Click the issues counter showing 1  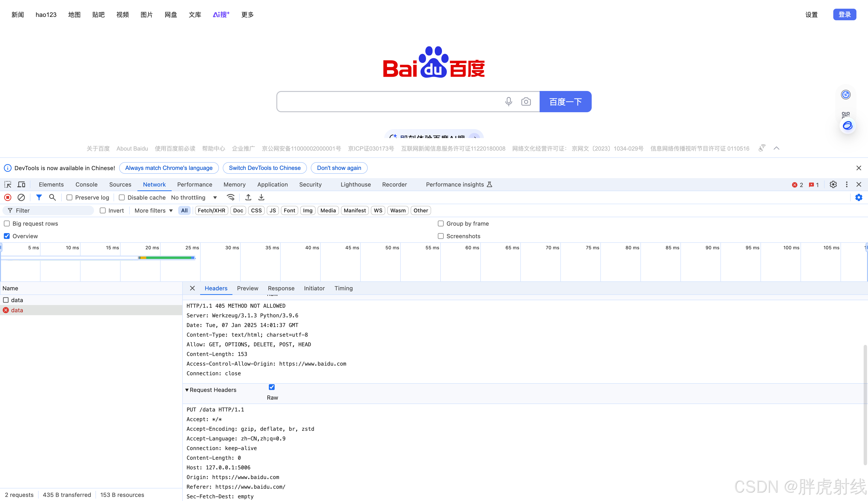click(x=814, y=185)
